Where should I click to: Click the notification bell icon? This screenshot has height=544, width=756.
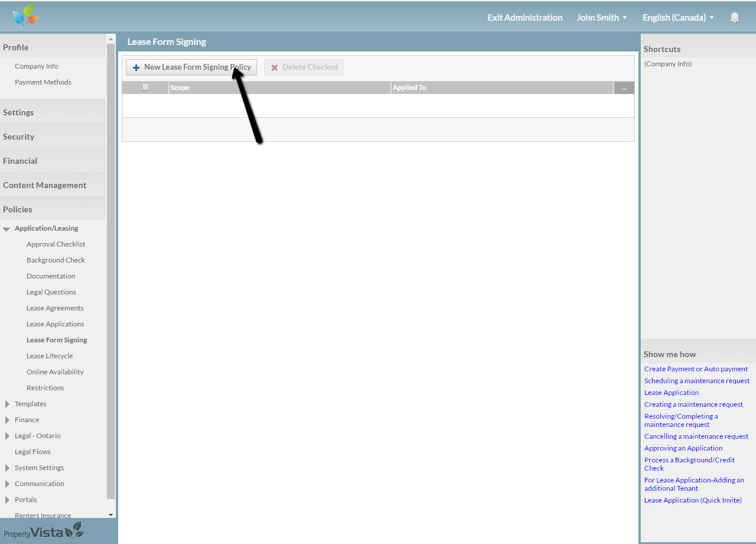click(x=735, y=18)
